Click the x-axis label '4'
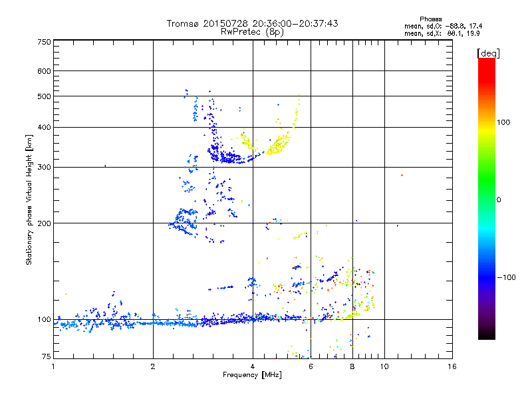 (x=253, y=366)
